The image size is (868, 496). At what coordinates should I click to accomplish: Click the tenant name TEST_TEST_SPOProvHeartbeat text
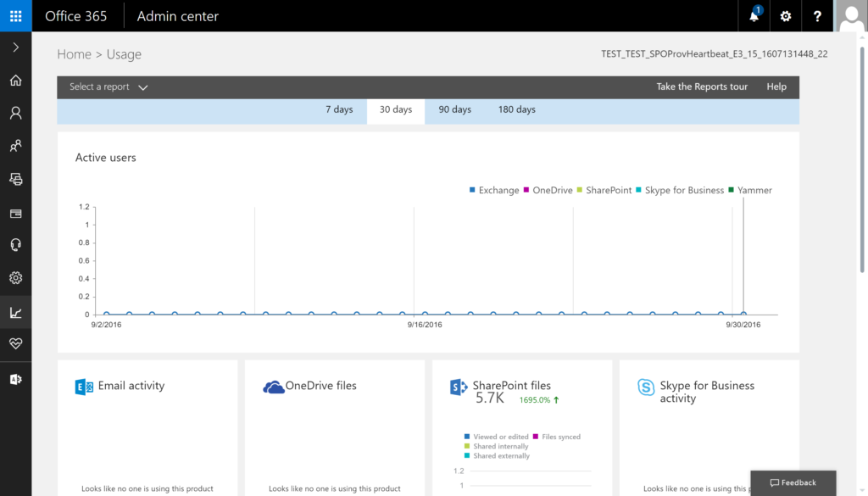click(714, 53)
